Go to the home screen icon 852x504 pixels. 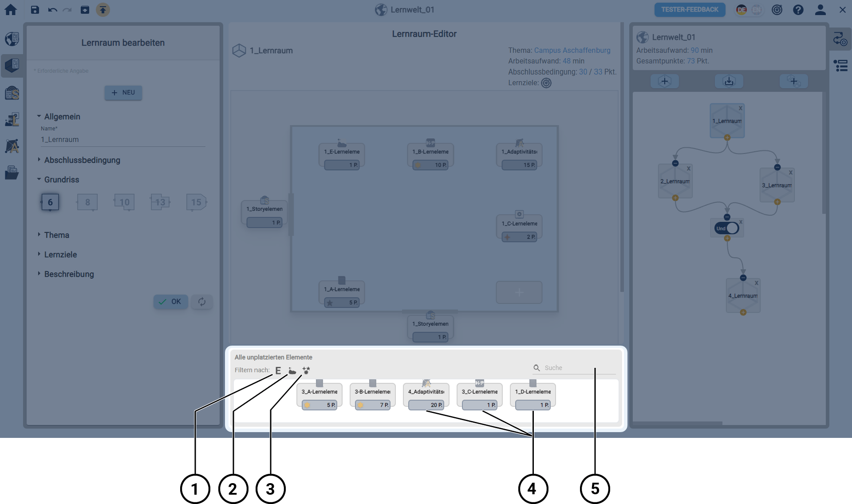coord(11,9)
